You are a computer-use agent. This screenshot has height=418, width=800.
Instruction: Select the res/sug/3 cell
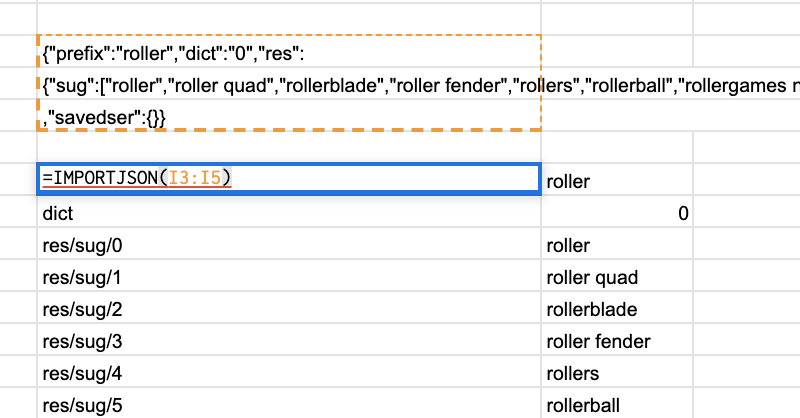(x=289, y=341)
